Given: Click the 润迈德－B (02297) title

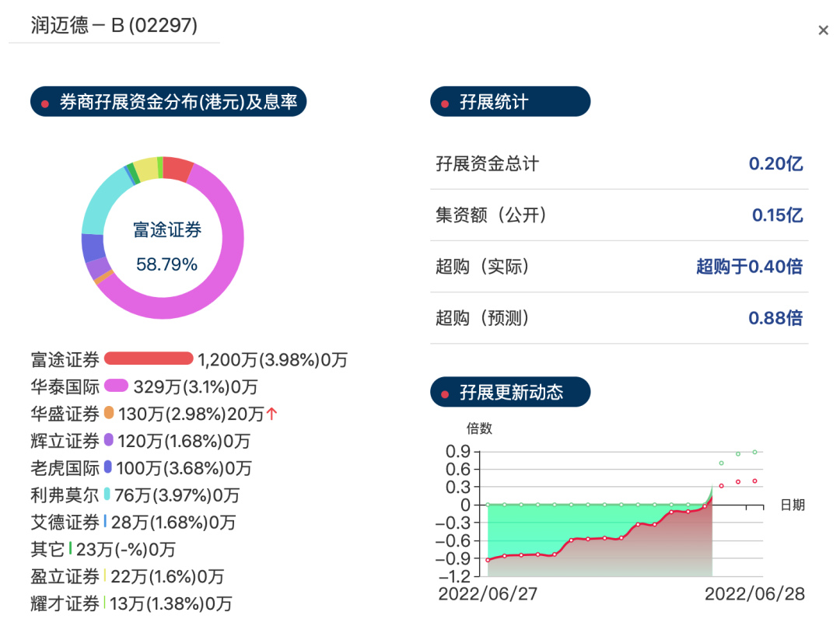Looking at the screenshot, I should click(x=114, y=26).
